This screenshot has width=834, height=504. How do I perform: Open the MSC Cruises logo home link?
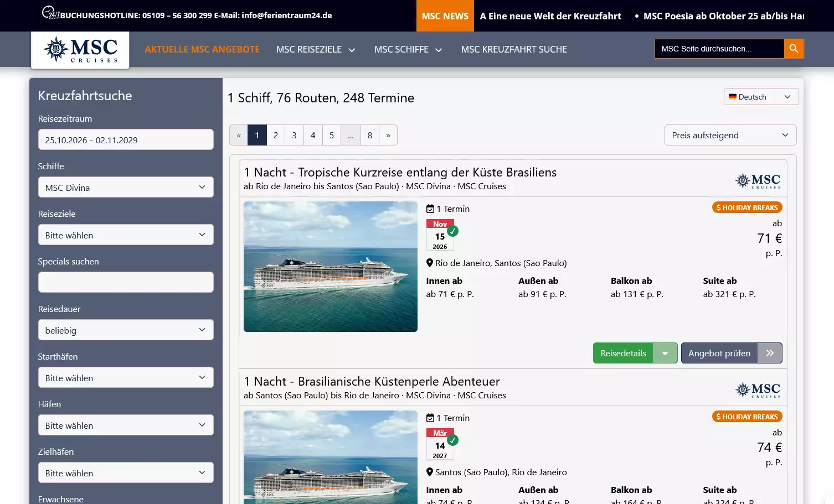coord(80,50)
